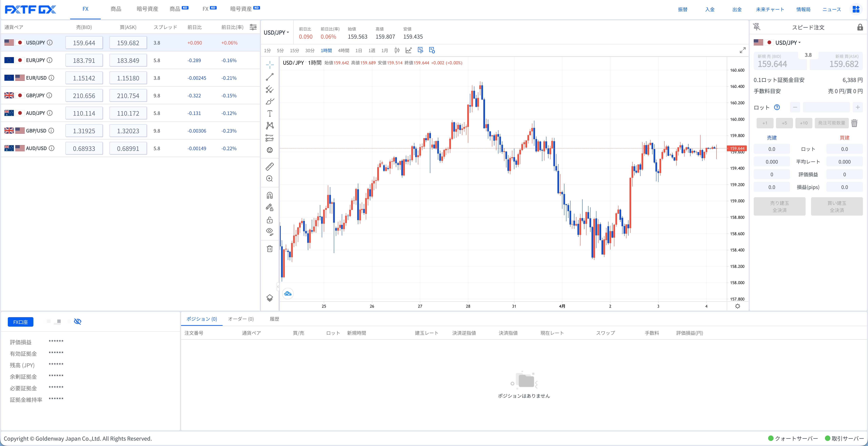Select the trend line drawing tool
The width and height of the screenshot is (868, 446).
270,77
